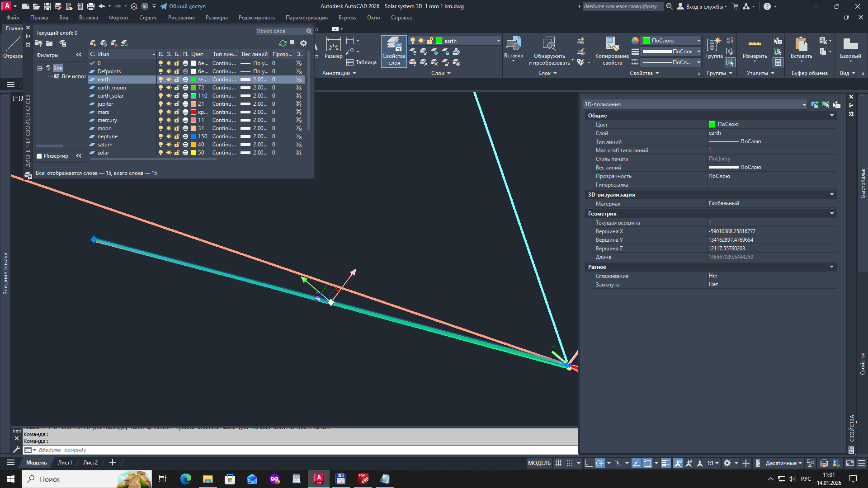Viewport: 868px width, 488px height.
Task: Click the Layer Properties button
Action: pyautogui.click(x=393, y=51)
